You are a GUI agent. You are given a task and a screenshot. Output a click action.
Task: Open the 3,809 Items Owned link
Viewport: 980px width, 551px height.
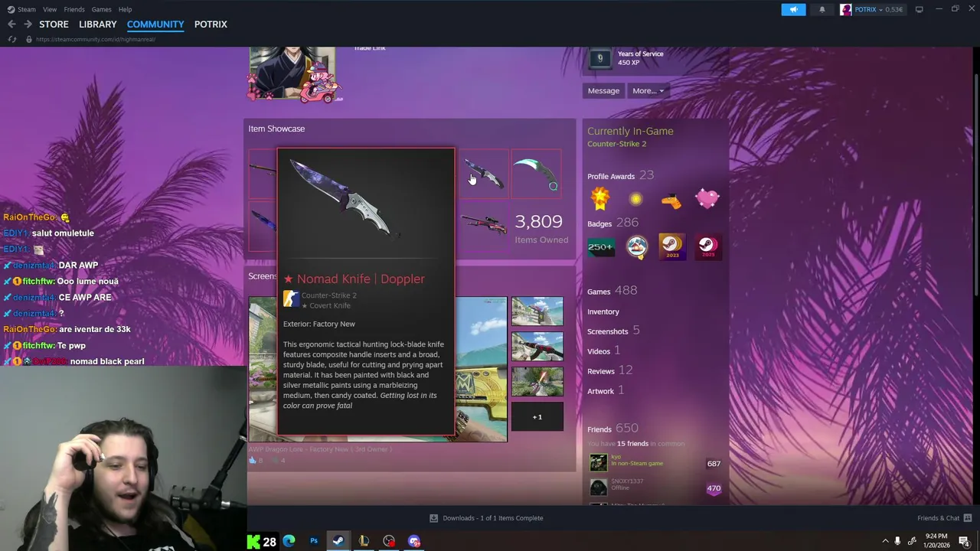(x=541, y=227)
